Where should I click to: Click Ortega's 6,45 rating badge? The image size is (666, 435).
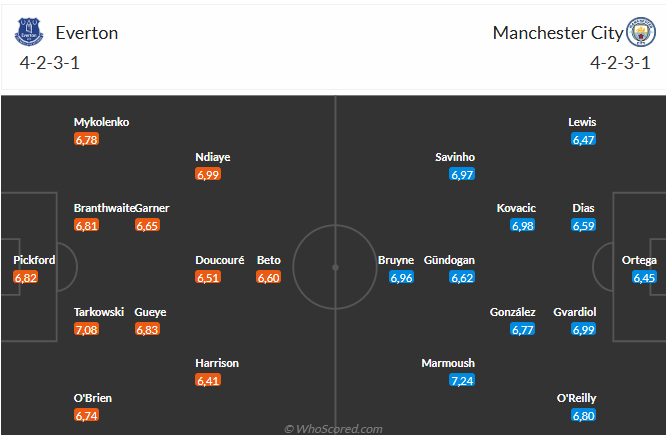point(644,277)
